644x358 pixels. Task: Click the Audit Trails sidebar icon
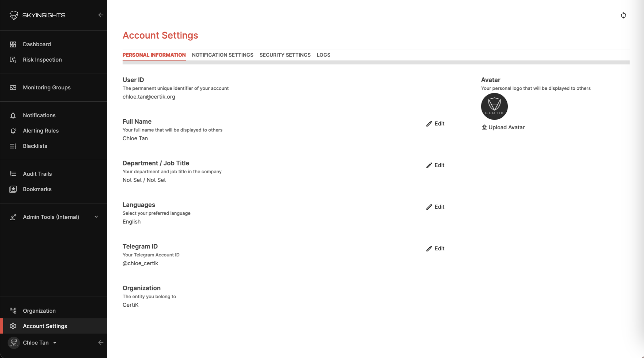tap(13, 174)
